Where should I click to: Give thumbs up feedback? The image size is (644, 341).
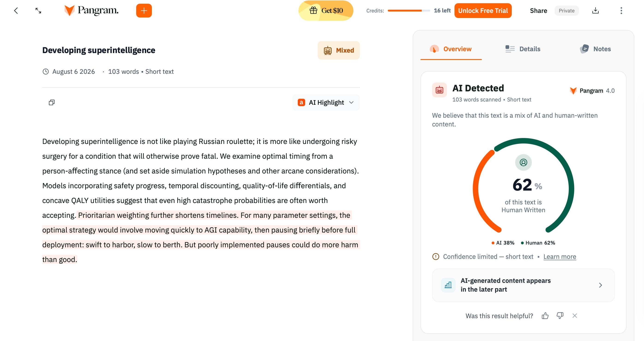[x=545, y=316]
